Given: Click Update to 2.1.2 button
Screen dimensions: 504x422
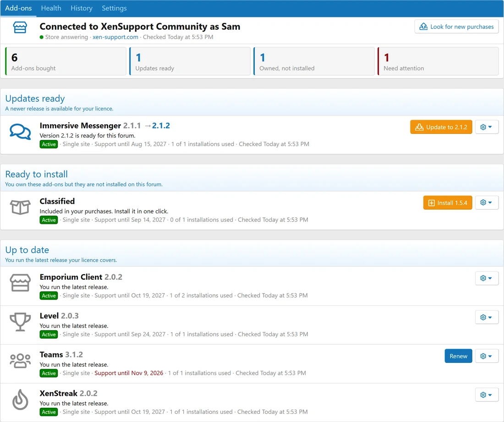Looking at the screenshot, I should pyautogui.click(x=441, y=127).
